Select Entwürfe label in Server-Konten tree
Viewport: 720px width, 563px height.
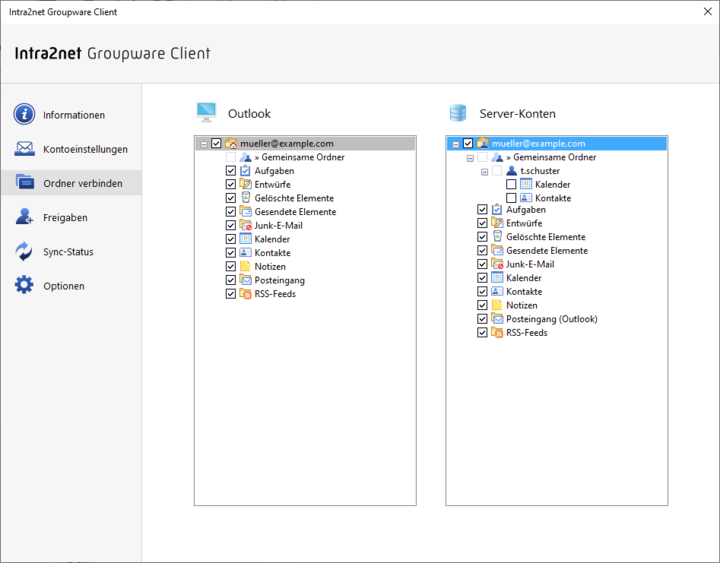(524, 223)
